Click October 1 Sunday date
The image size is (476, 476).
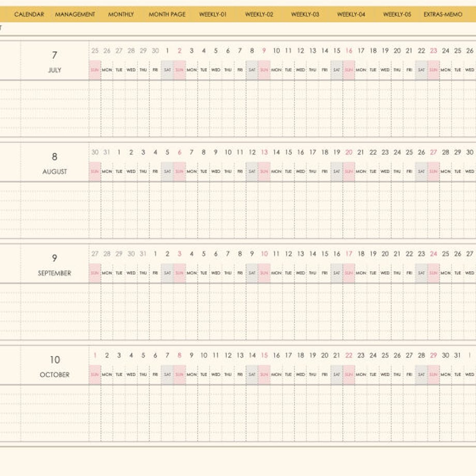[x=95, y=355]
